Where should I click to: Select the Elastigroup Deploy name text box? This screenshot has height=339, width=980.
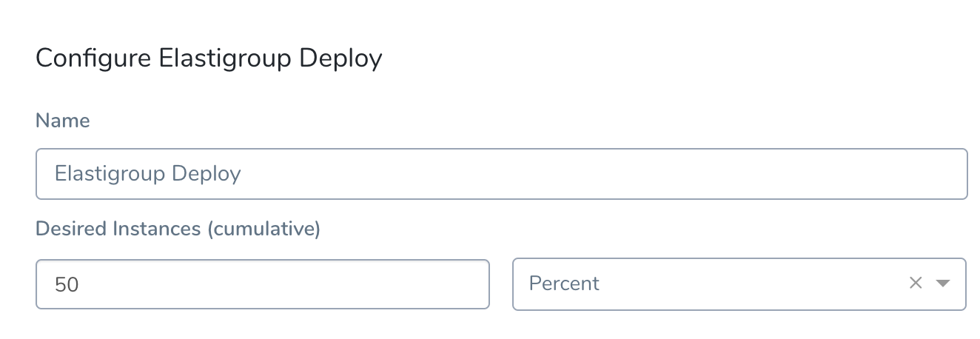(x=501, y=174)
